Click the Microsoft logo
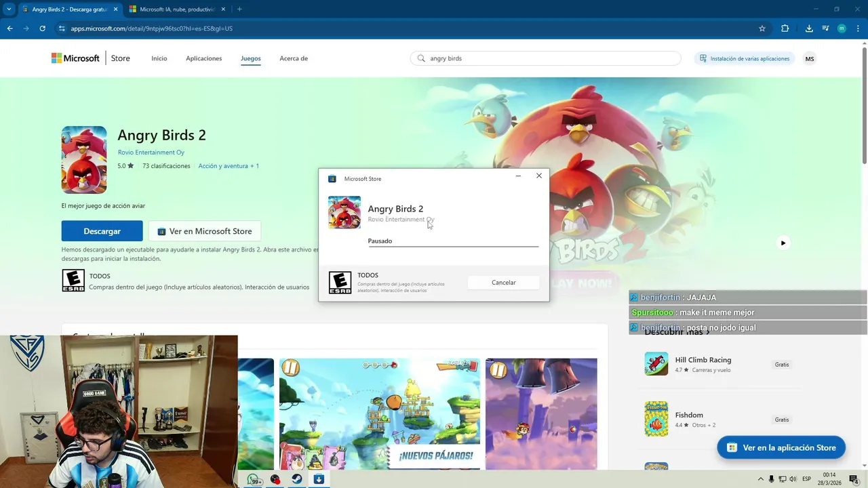Image resolution: width=868 pixels, height=488 pixels. pyautogui.click(x=75, y=58)
